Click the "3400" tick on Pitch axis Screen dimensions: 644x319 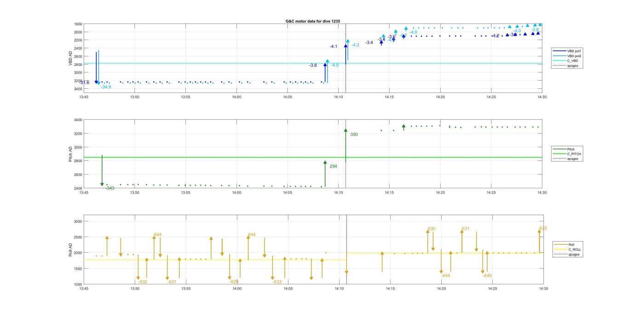click(x=78, y=120)
